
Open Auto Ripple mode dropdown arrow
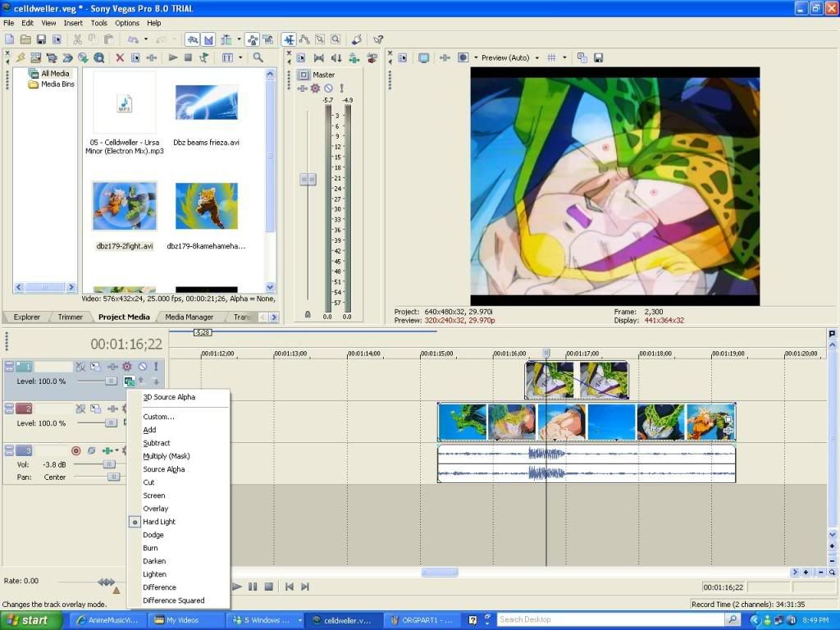[x=239, y=39]
